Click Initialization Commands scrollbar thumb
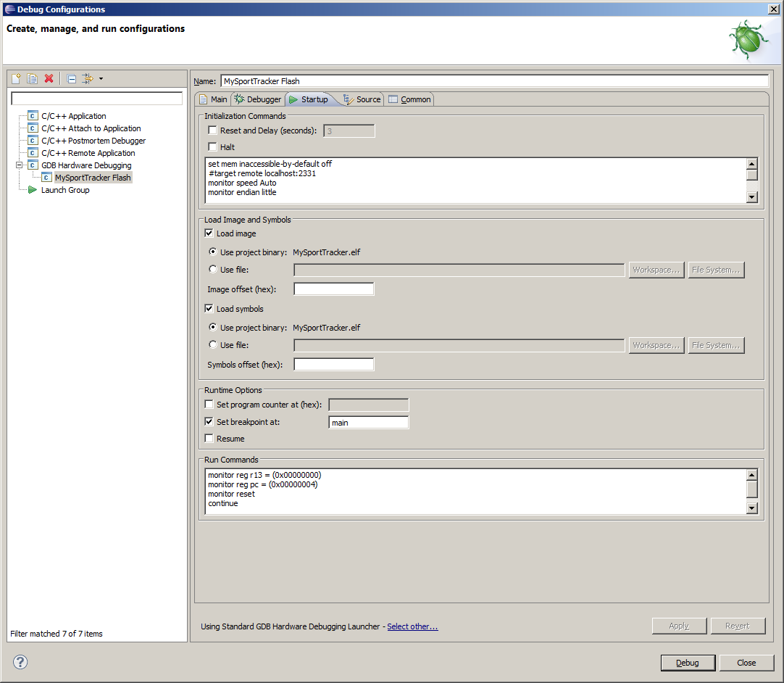This screenshot has height=683, width=784. [x=752, y=175]
